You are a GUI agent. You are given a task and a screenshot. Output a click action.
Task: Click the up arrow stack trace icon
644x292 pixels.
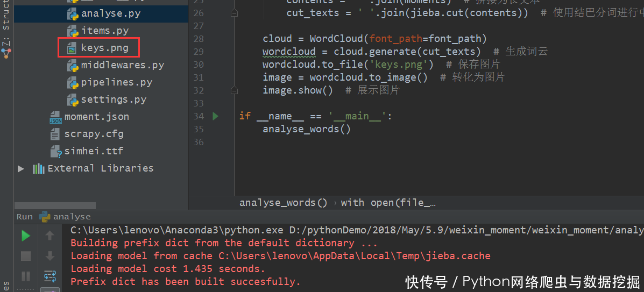pyautogui.click(x=49, y=236)
